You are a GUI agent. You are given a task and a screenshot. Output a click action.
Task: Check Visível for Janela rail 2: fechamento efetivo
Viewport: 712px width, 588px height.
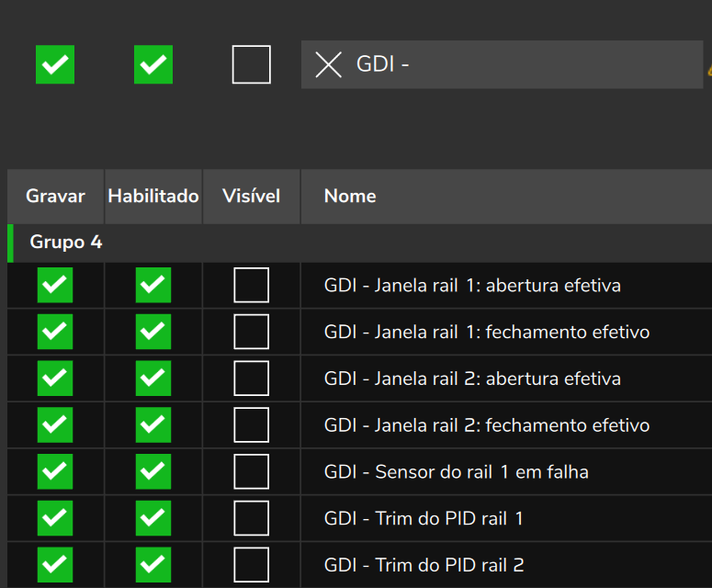tap(252, 425)
